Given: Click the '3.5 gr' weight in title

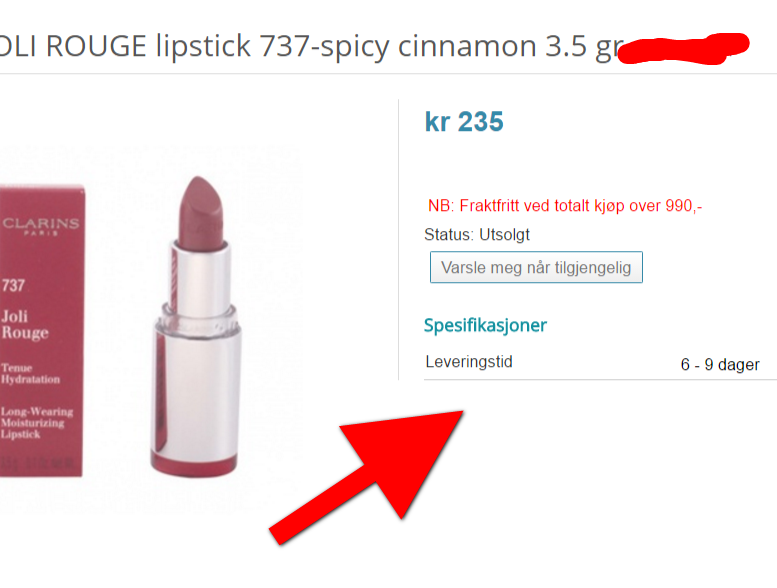Looking at the screenshot, I should coord(585,47).
